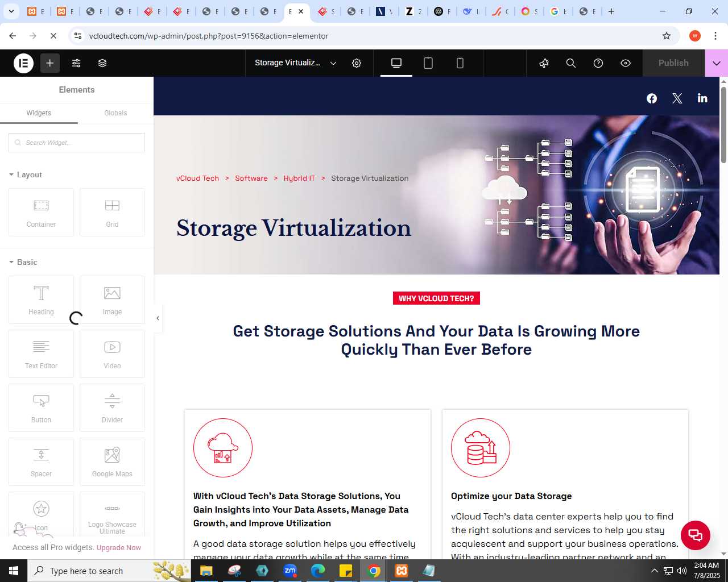Select the Heading widget
This screenshot has width=728, height=582.
41,300
